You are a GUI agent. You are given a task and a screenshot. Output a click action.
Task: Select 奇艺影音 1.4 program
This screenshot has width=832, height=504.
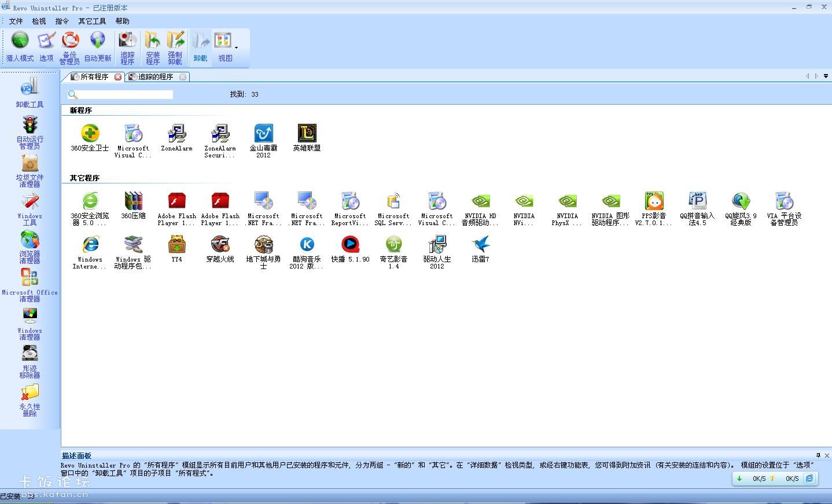(x=393, y=252)
